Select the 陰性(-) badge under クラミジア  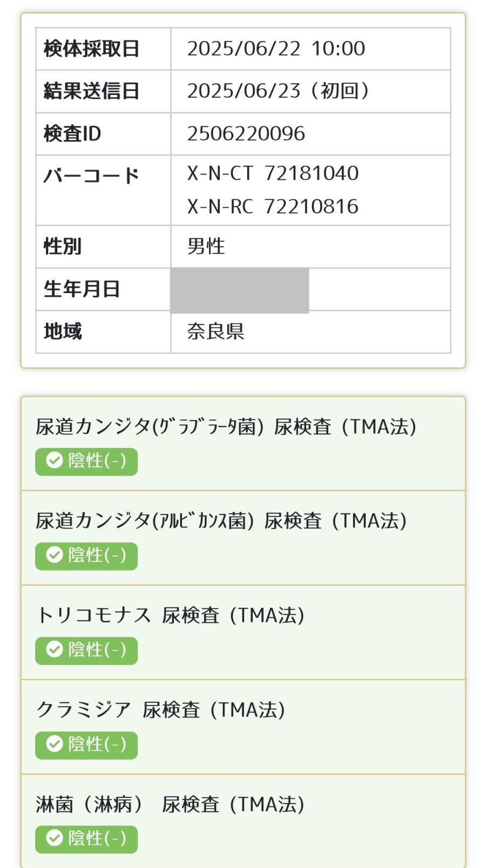[x=86, y=745]
